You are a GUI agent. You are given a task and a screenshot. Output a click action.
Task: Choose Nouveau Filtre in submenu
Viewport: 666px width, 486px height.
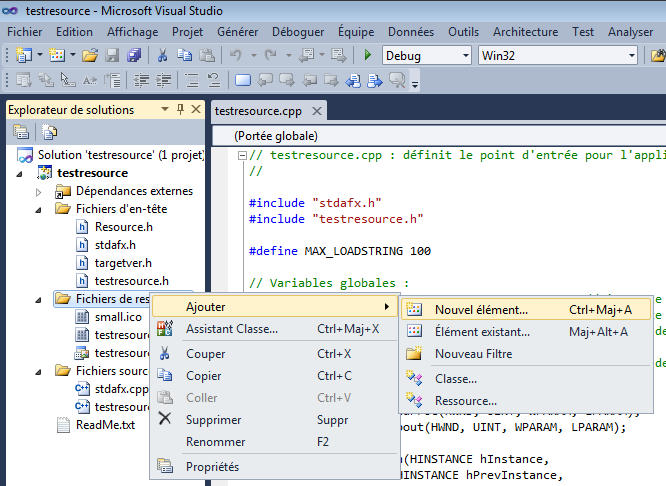tap(525, 354)
